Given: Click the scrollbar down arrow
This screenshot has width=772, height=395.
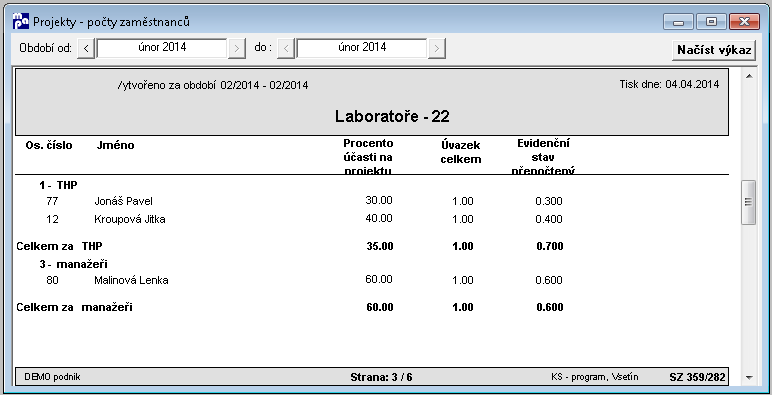Looking at the screenshot, I should click(x=749, y=378).
